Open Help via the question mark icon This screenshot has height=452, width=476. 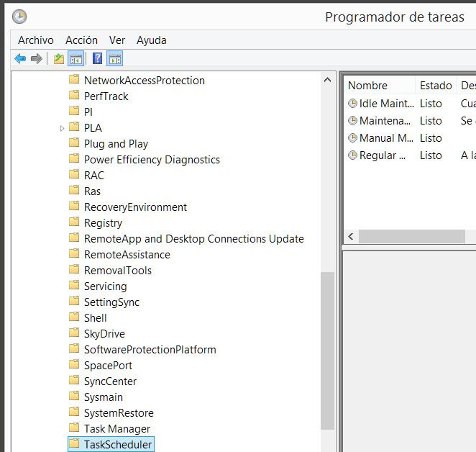97,59
